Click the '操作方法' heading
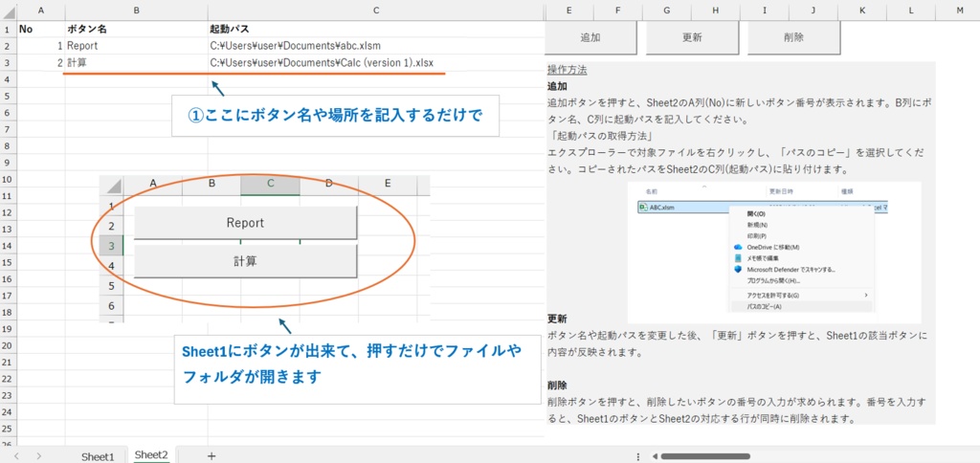The image size is (980, 463). [x=567, y=70]
